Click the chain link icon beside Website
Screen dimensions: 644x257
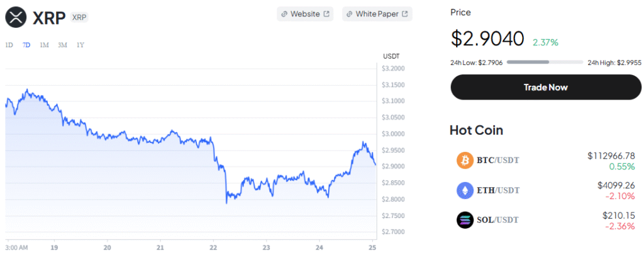click(284, 14)
